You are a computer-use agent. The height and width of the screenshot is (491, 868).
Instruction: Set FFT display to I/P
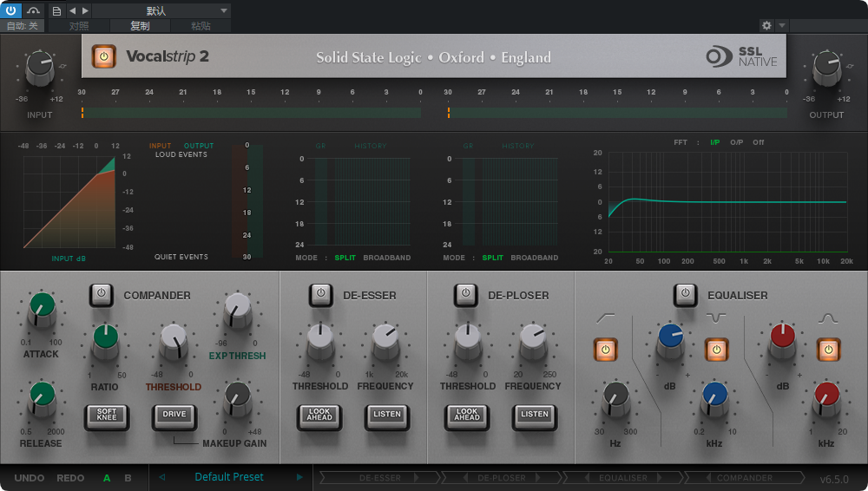pos(714,142)
